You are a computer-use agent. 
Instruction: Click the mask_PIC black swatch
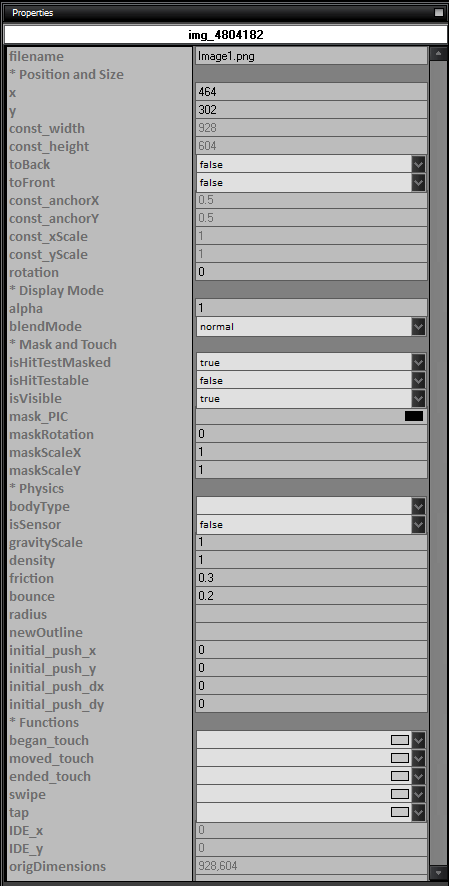click(x=414, y=416)
